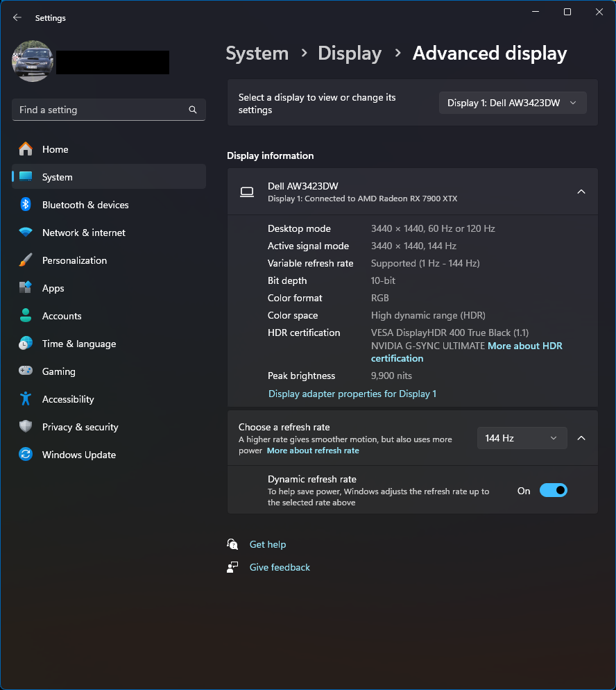This screenshot has height=690, width=616.
Task: Click the Bluetooth icon in sidebar
Action: tap(26, 205)
